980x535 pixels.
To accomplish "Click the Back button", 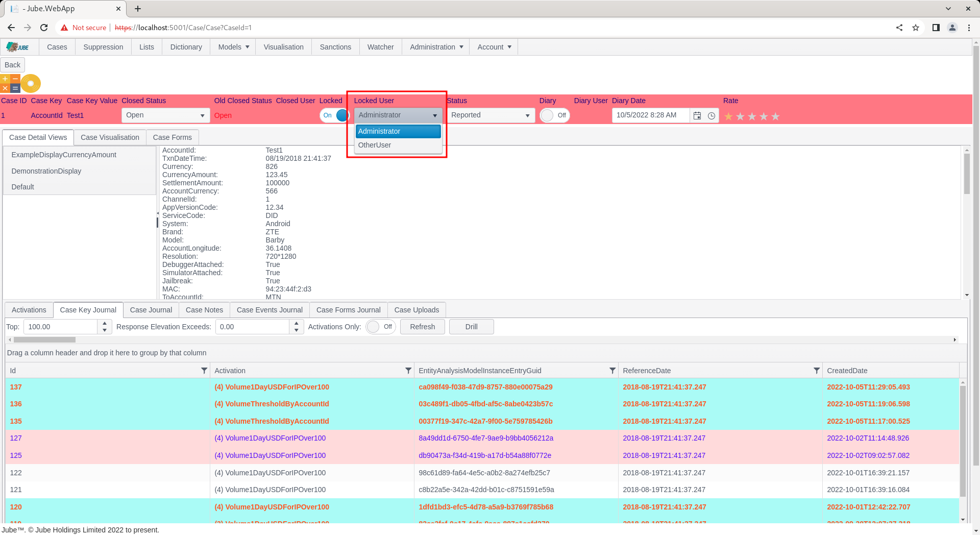I will click(12, 65).
